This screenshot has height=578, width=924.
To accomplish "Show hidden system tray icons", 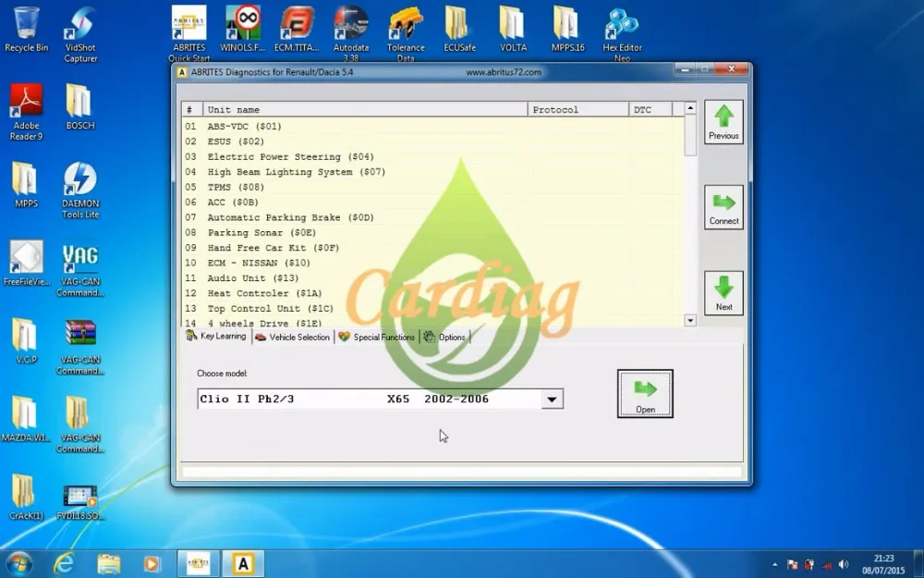I will click(774, 565).
